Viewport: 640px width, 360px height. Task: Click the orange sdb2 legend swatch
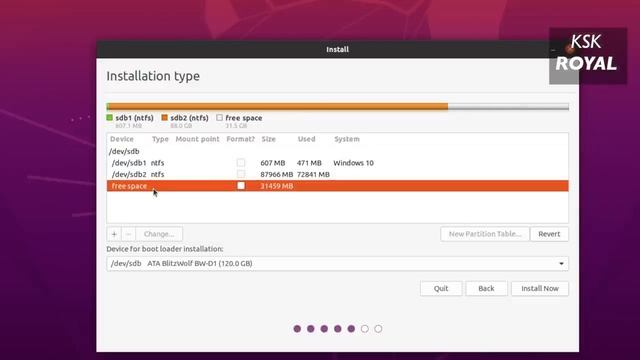pyautogui.click(x=164, y=118)
